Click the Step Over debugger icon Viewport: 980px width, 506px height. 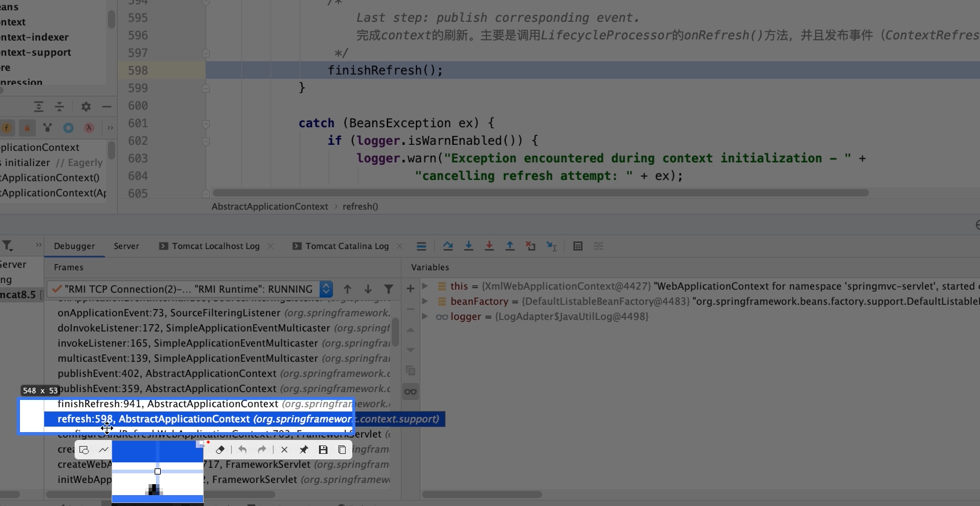click(448, 246)
